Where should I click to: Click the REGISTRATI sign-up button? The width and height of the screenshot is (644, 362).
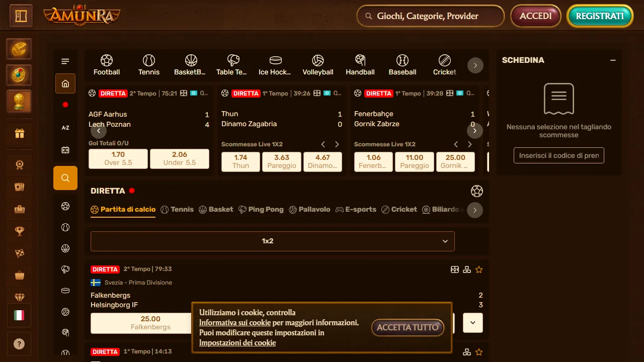coord(600,16)
